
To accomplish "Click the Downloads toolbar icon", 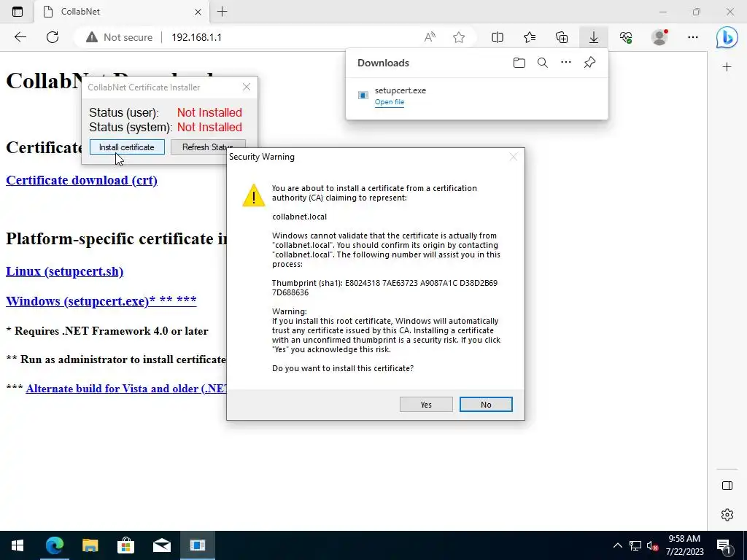I will (x=594, y=37).
